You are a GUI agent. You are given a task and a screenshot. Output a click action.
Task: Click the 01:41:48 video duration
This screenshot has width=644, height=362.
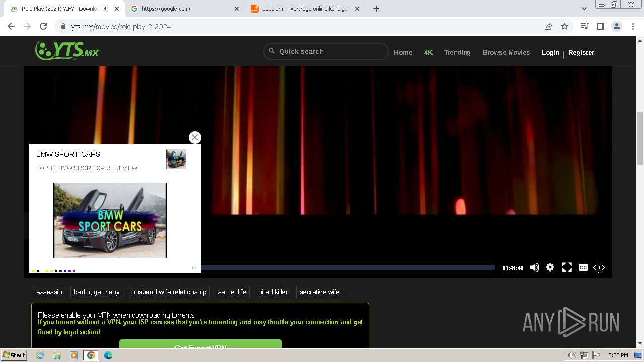point(513,268)
